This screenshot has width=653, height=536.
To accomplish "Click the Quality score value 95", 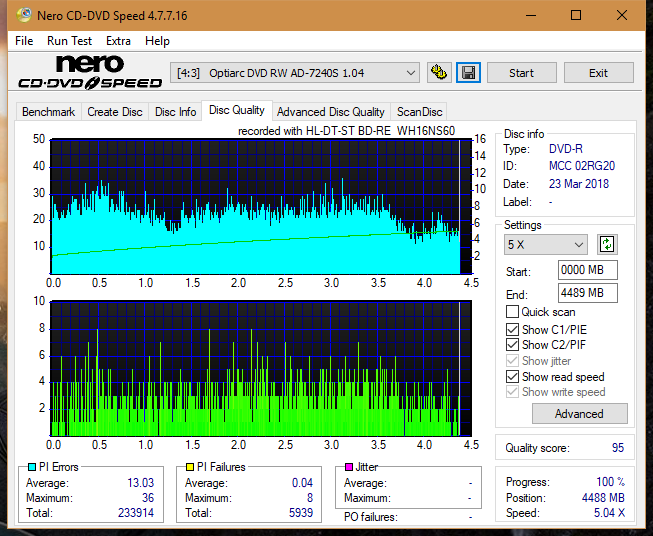I will click(x=618, y=448).
